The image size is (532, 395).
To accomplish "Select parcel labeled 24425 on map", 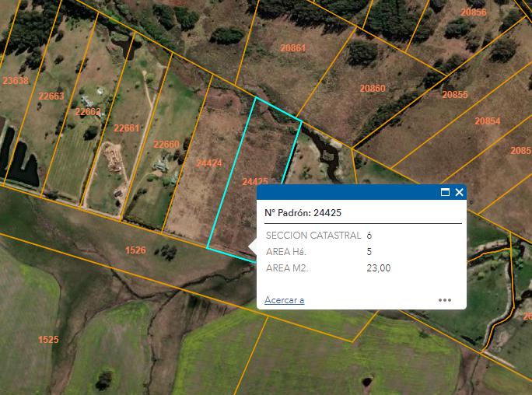I will [x=255, y=181].
